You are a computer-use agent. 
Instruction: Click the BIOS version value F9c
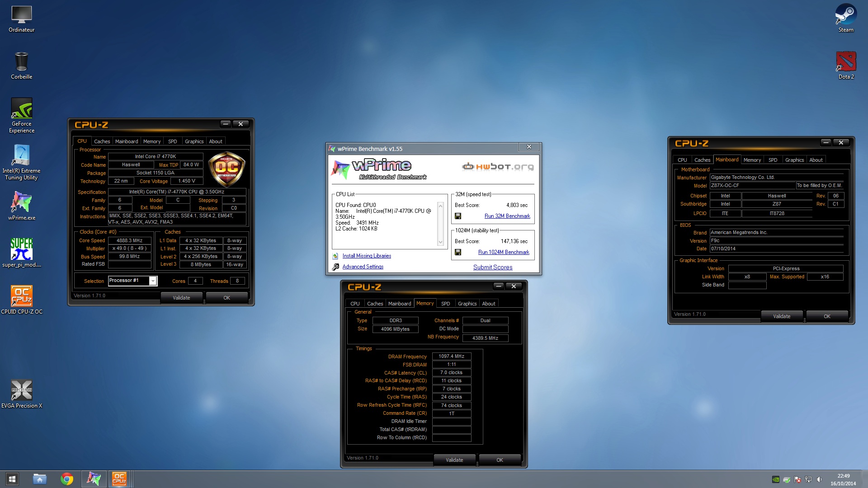tap(776, 240)
